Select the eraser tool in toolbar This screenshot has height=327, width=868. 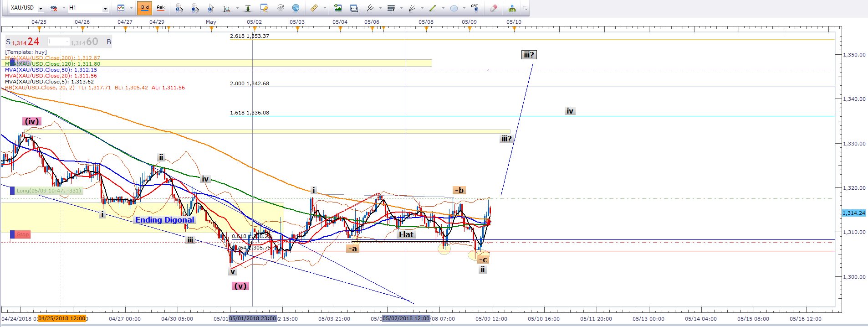coord(493,8)
